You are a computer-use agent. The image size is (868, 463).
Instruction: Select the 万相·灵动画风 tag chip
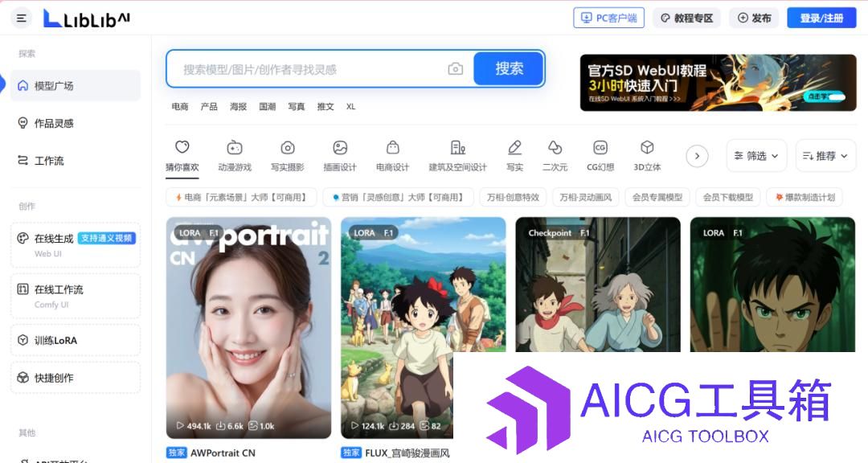(586, 197)
